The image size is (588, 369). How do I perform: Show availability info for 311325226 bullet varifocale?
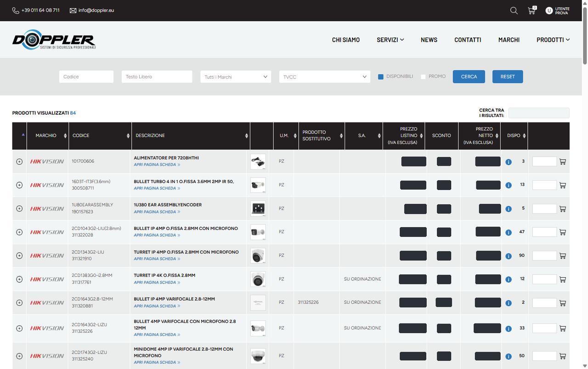pos(509,329)
